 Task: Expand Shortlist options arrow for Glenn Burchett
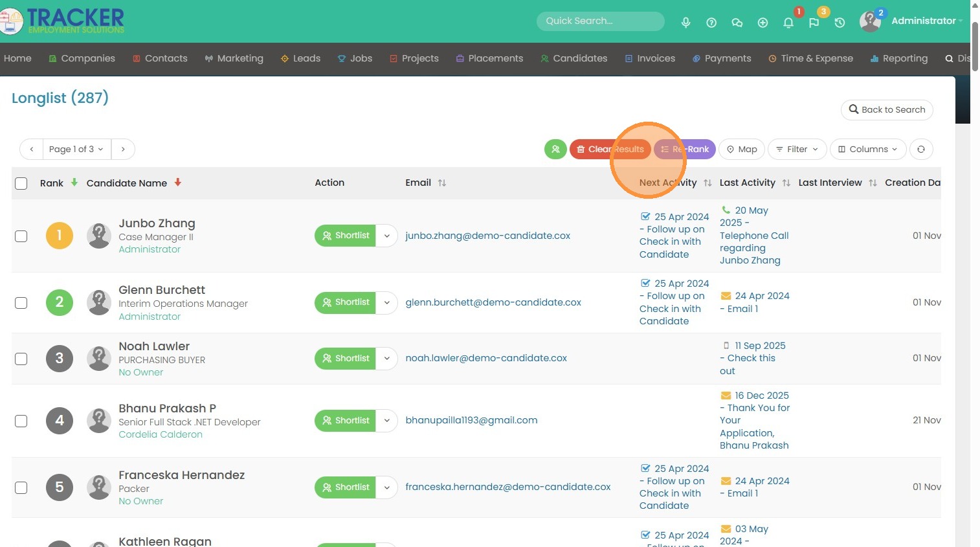click(x=386, y=302)
